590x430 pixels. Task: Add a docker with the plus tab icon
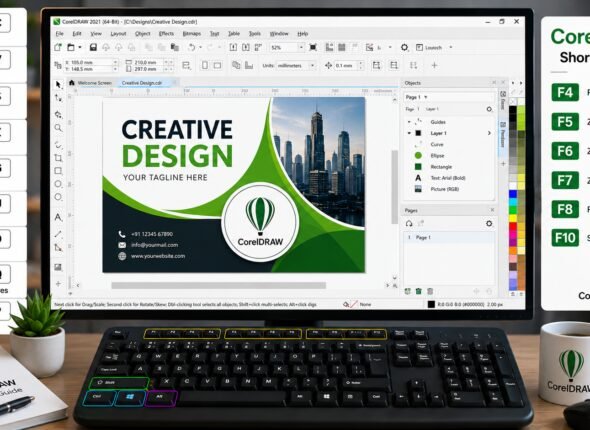[503, 164]
